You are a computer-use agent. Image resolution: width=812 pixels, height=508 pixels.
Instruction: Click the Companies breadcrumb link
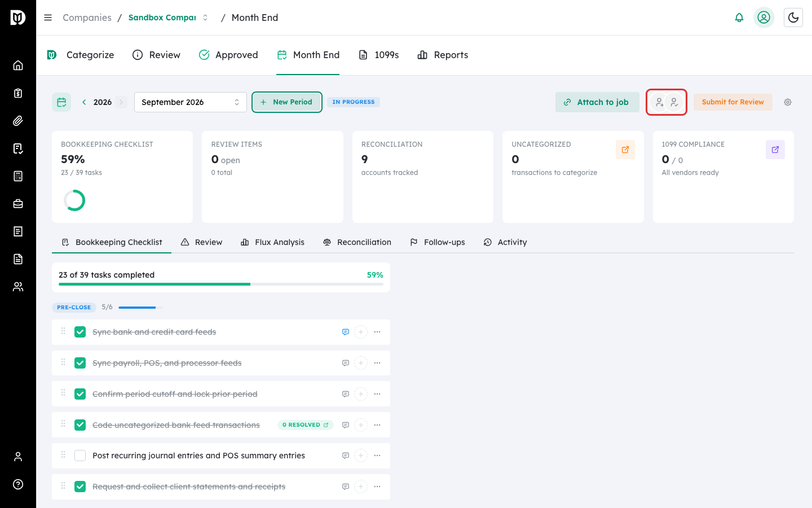click(87, 17)
